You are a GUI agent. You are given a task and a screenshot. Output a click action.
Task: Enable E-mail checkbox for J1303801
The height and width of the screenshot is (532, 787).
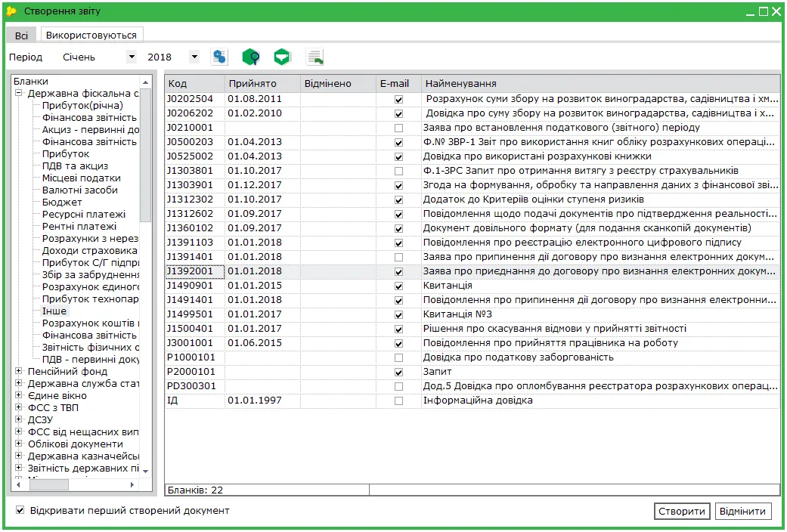tap(398, 171)
